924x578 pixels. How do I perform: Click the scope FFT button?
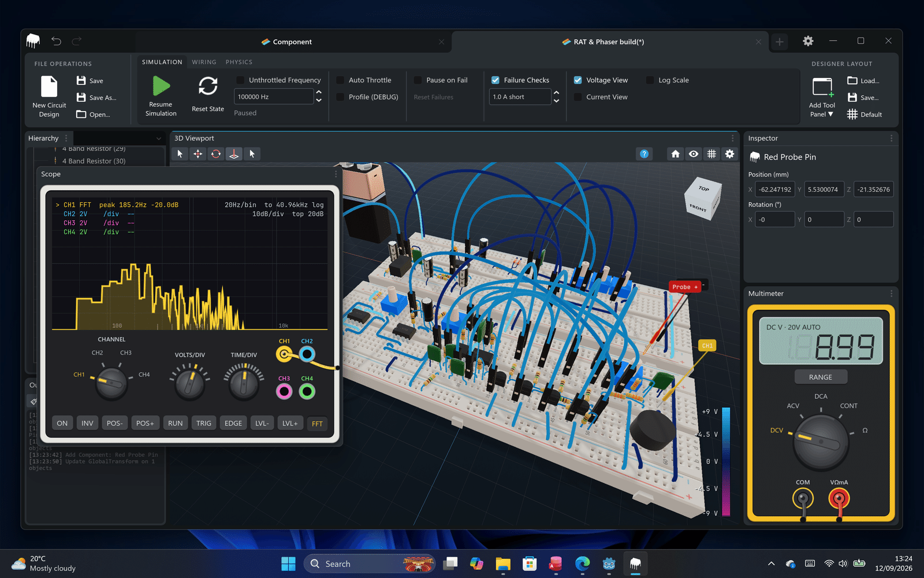[x=317, y=424]
